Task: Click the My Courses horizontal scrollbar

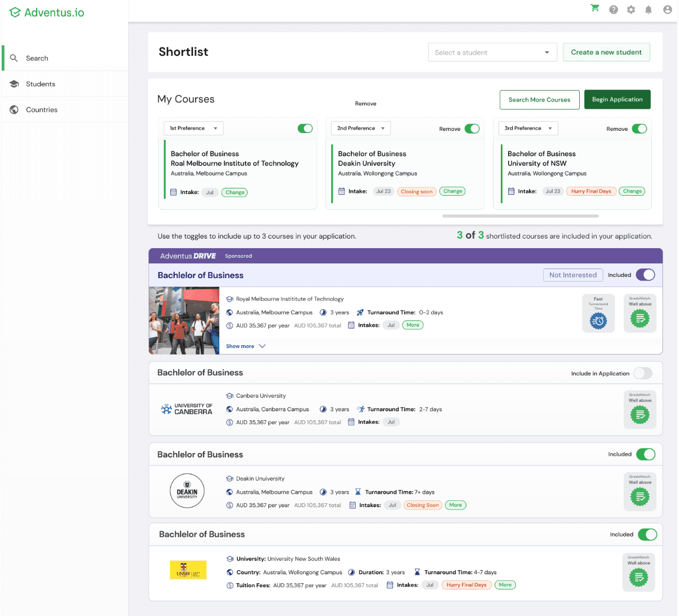Action: 521,216
